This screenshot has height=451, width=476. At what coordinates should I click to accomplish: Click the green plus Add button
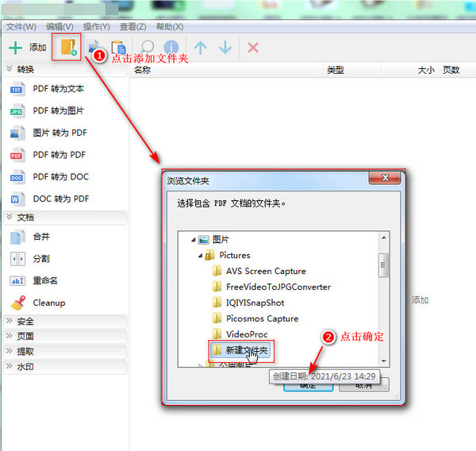click(27, 48)
